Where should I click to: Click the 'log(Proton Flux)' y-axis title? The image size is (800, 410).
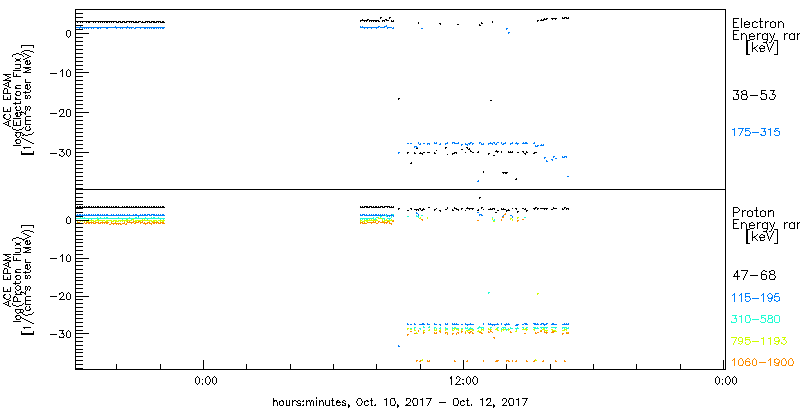18,279
